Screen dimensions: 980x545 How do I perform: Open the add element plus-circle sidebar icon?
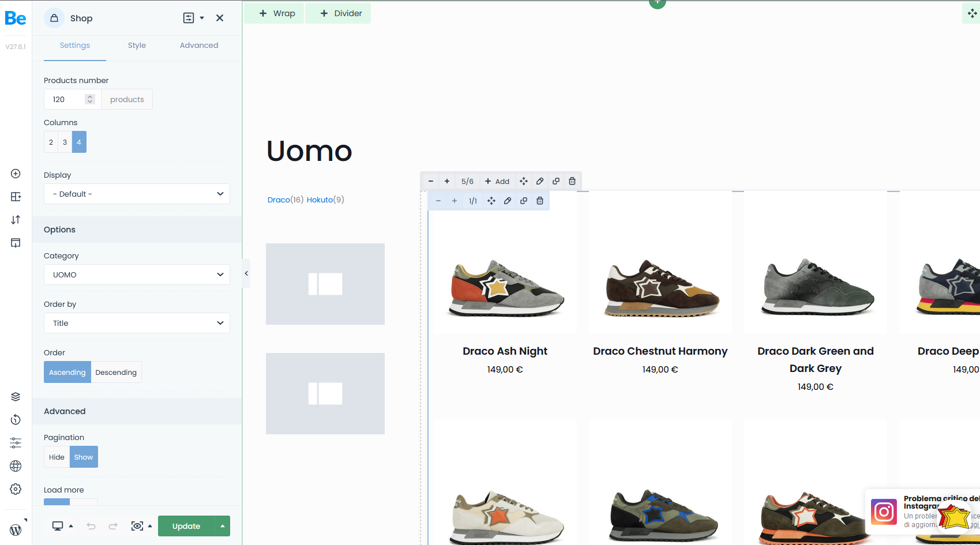16,174
